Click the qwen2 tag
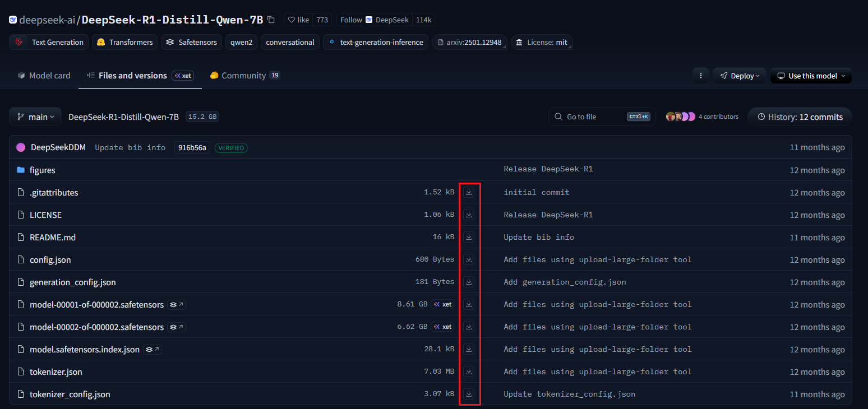The height and width of the screenshot is (409, 868). (x=242, y=42)
